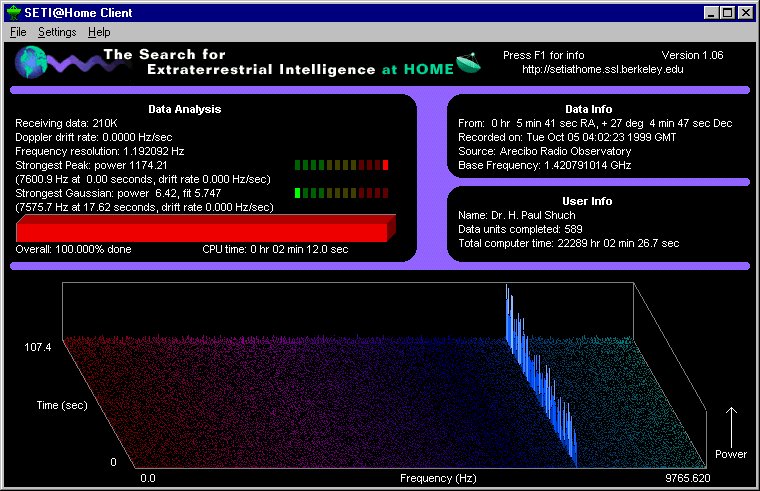Click the Strongest Peak power level meter
The height and width of the screenshot is (491, 760).
pos(341,165)
